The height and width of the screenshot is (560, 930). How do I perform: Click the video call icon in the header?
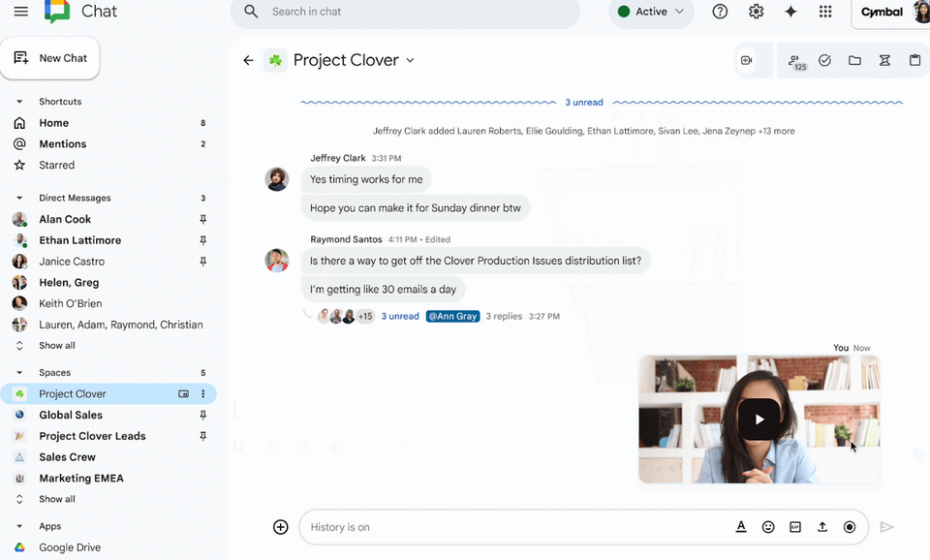pos(746,60)
